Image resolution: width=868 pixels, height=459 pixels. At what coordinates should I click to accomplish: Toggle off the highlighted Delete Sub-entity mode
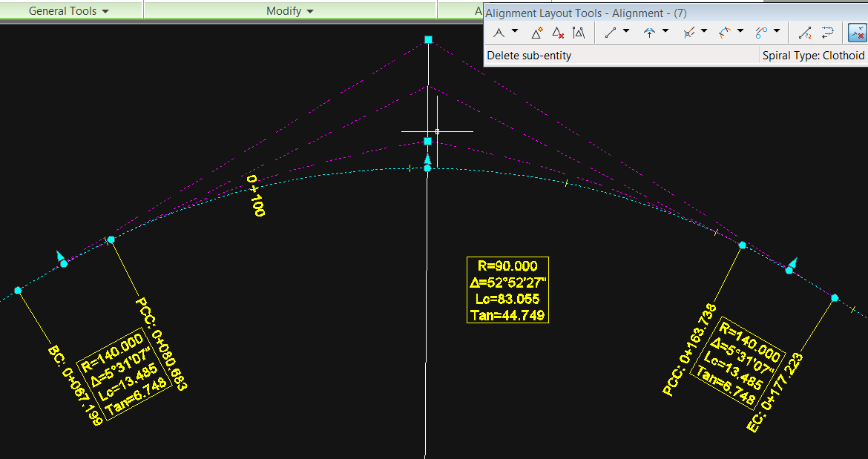coord(857,32)
